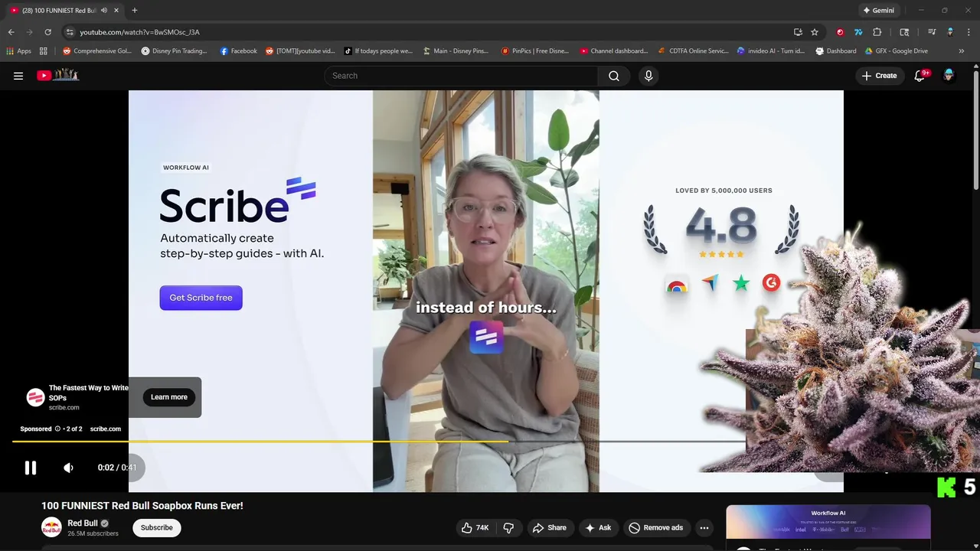This screenshot has height=551, width=980.
Task: Click the red extension icon in toolbar
Action: pos(840,32)
